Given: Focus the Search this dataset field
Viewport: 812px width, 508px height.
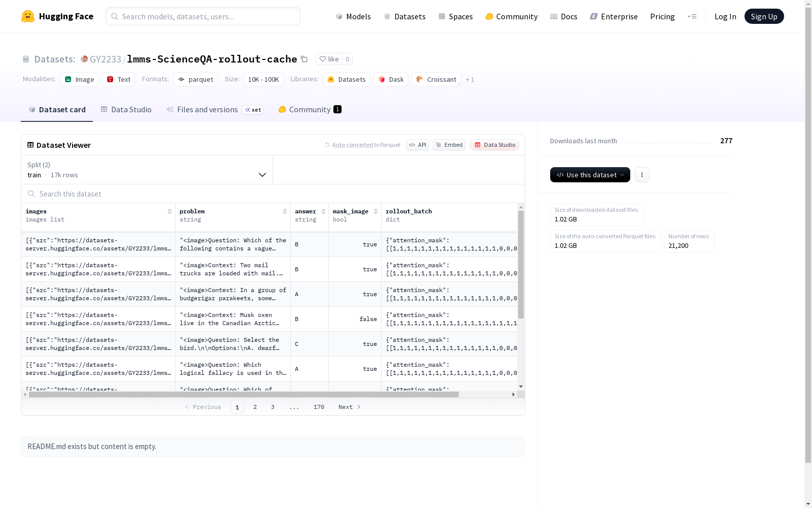Looking at the screenshot, I should pyautogui.click(x=273, y=194).
